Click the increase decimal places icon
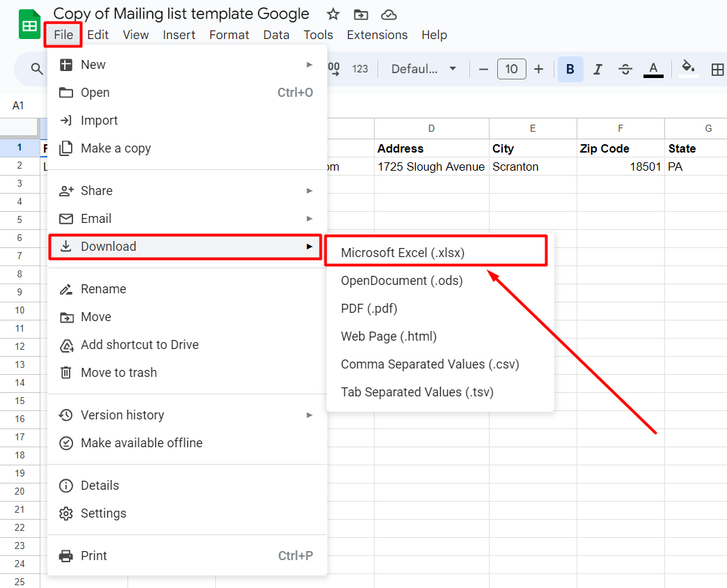This screenshot has height=588, width=727. point(334,69)
